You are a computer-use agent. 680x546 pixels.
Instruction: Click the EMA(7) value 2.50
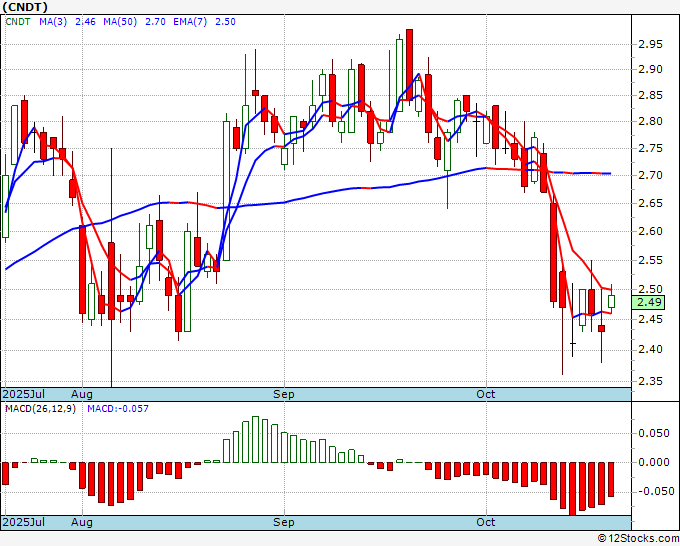coord(226,22)
